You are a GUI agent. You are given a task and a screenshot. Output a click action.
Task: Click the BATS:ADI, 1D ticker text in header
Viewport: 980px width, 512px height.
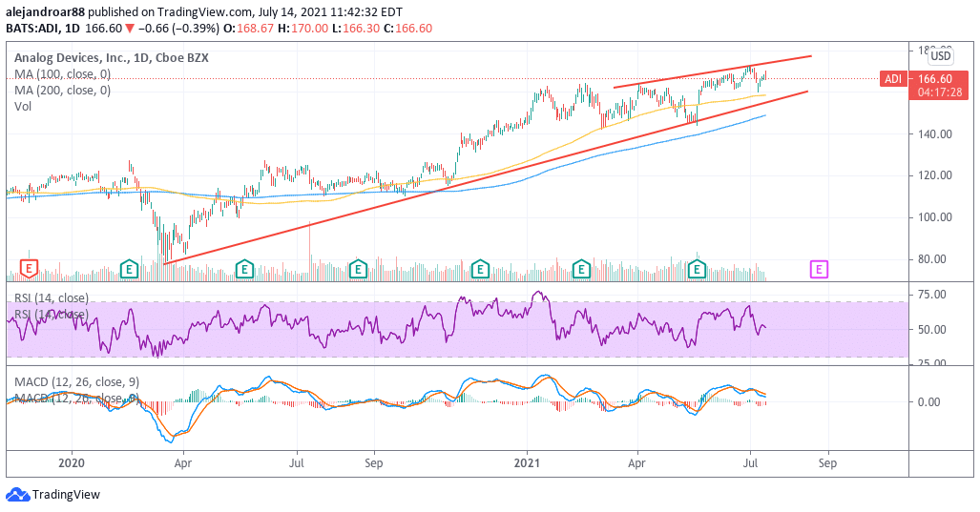click(43, 29)
